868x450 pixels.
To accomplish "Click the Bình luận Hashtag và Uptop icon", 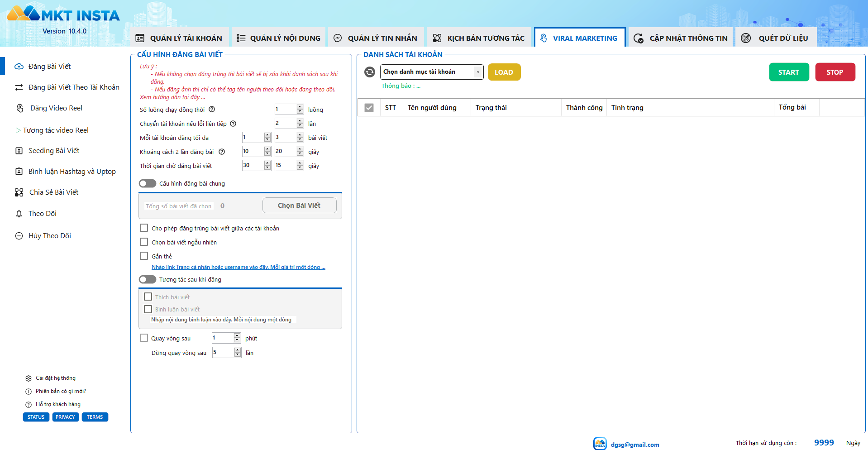I will click(x=19, y=172).
